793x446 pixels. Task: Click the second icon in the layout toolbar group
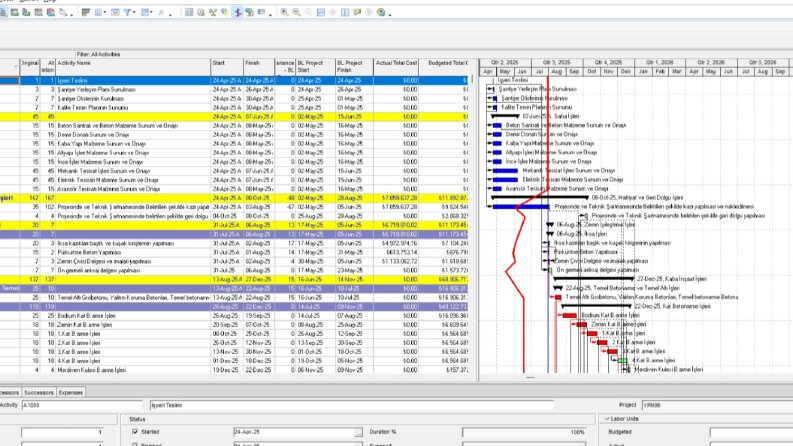coord(15,12)
